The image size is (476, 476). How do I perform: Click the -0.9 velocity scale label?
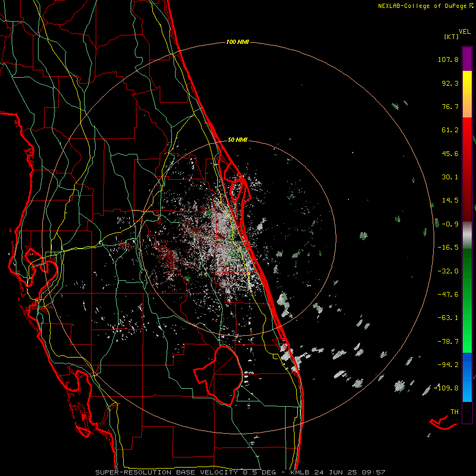(x=450, y=224)
